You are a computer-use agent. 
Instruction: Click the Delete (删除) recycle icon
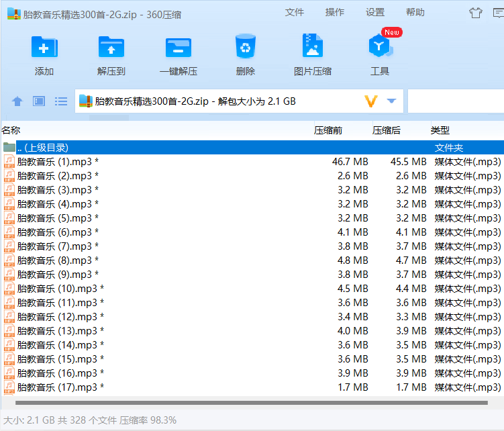[x=246, y=48]
